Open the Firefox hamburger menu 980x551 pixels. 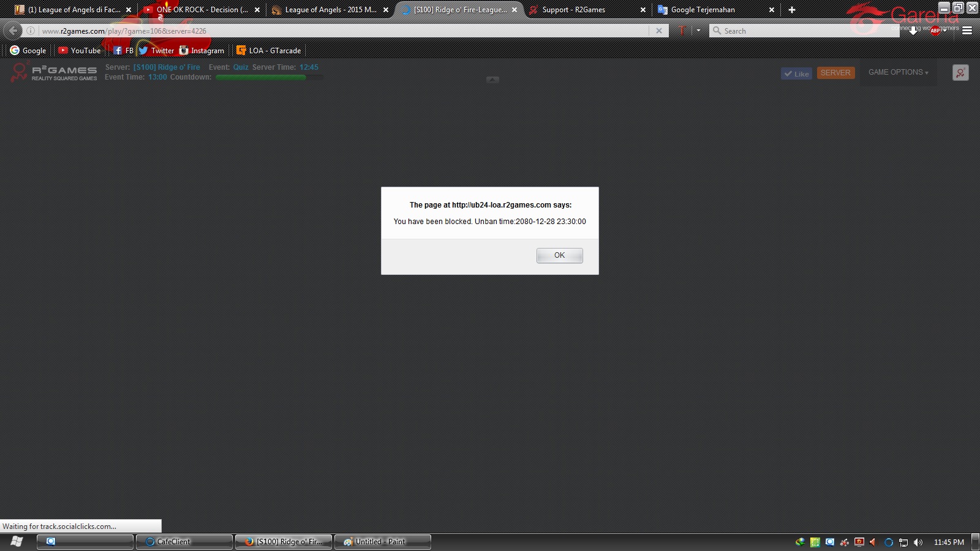[x=967, y=31]
